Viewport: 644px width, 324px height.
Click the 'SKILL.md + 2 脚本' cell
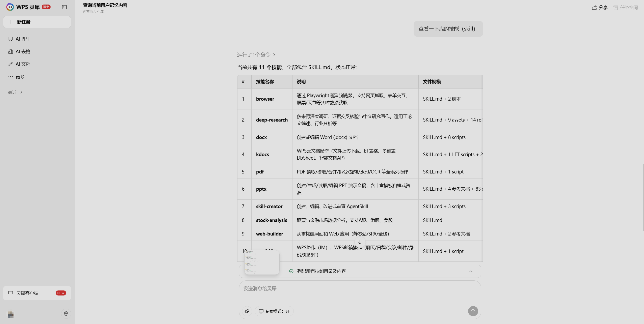[451, 99]
